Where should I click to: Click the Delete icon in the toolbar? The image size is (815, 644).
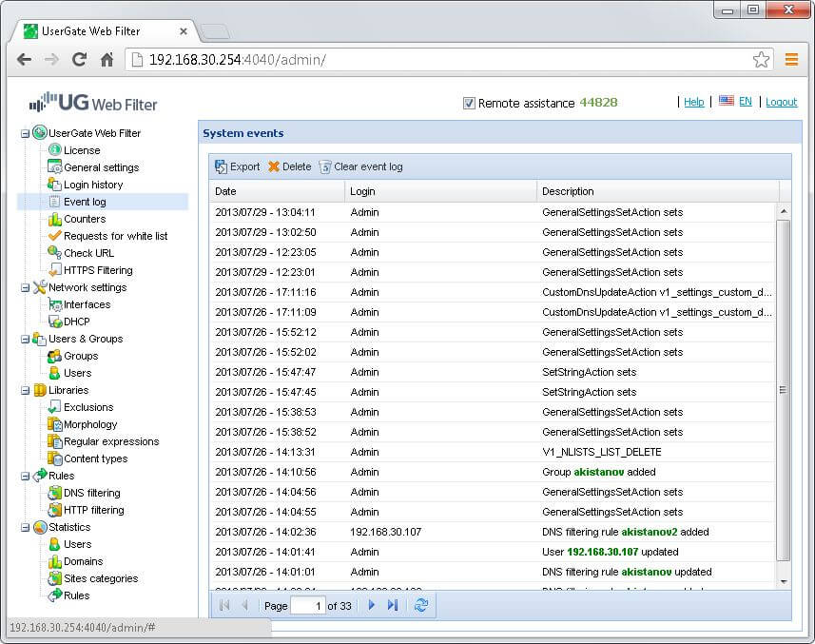(274, 166)
